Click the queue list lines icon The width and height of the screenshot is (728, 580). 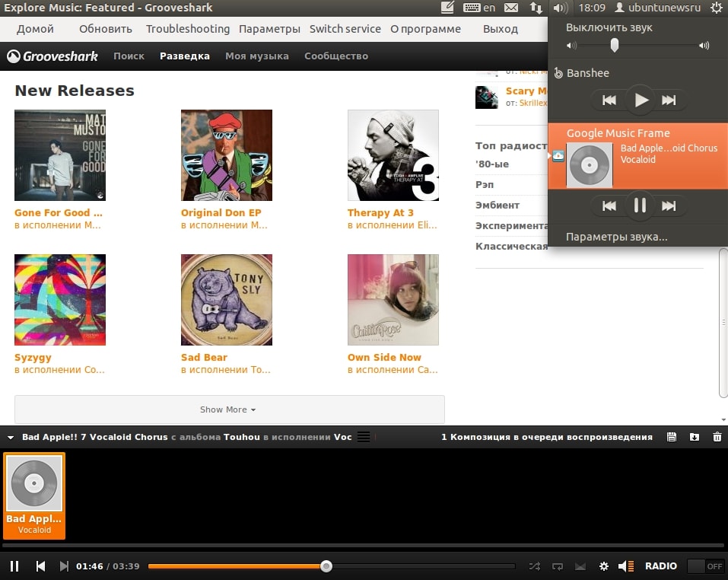coord(364,437)
